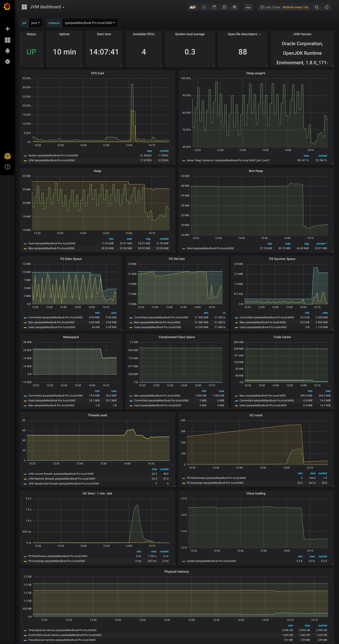Image resolution: width=339 pixels, height=644 pixels.
Task: Open the Heap usage% panel title menu
Action: [256, 73]
